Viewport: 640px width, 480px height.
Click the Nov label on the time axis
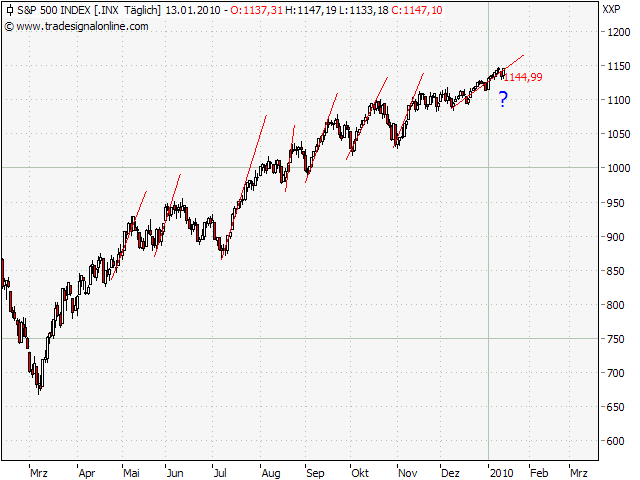point(408,473)
